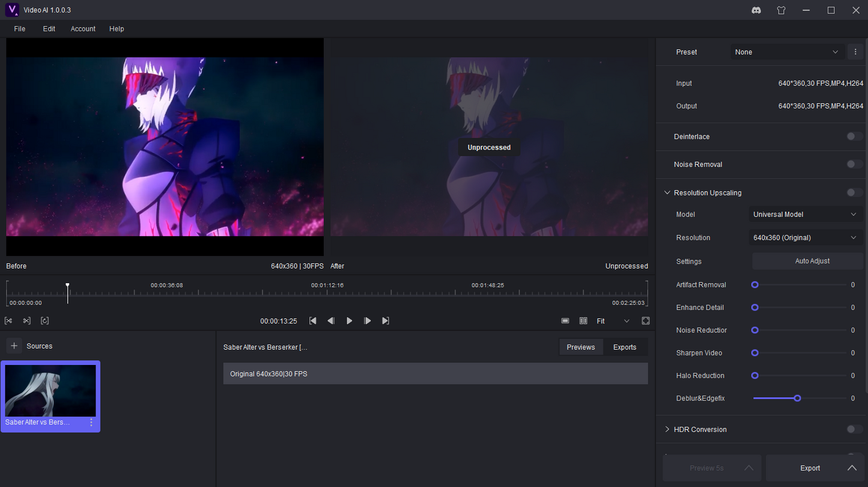This screenshot has width=868, height=487.
Task: Open the Edit menu
Action: (49, 29)
